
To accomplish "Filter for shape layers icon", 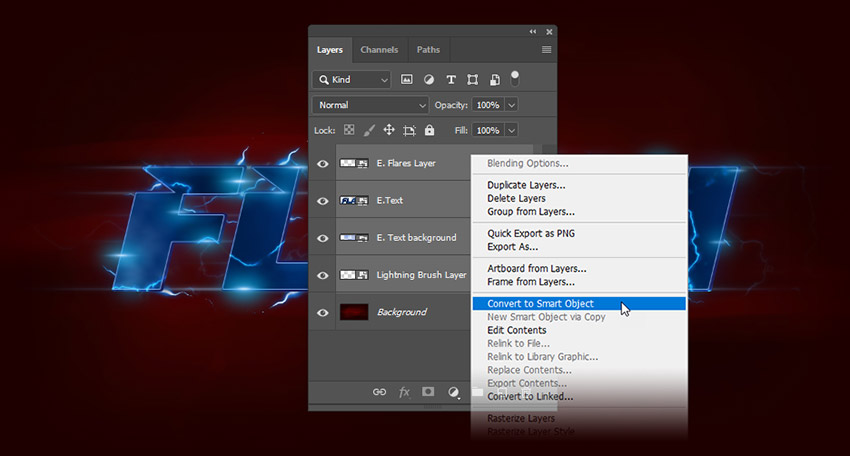I will [472, 79].
